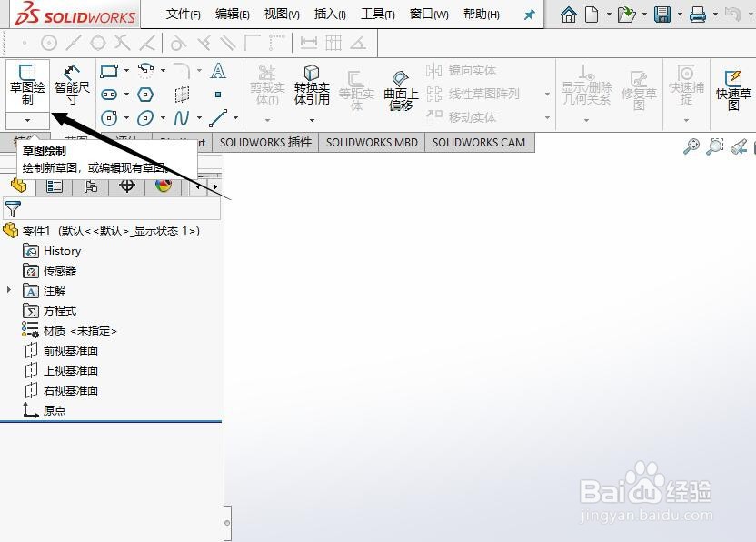Switch to SOLIDWORKS CAM tab
The height and width of the screenshot is (542, 756).
(479, 143)
